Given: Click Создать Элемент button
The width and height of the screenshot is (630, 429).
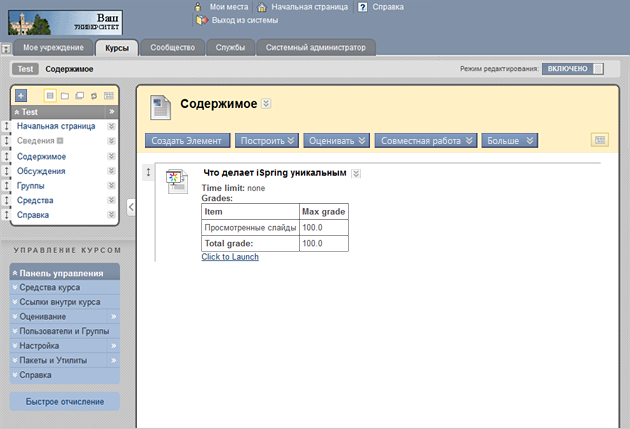Looking at the screenshot, I should (187, 141).
